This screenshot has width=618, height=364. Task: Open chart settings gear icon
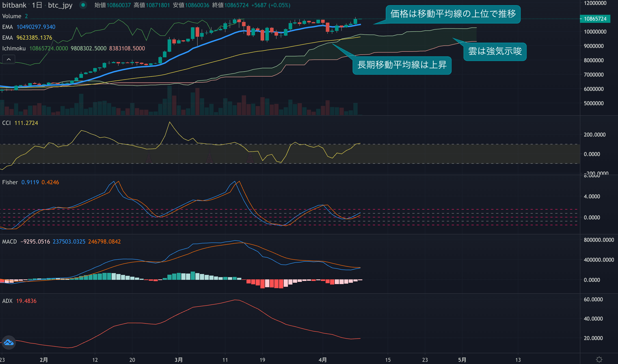599,360
